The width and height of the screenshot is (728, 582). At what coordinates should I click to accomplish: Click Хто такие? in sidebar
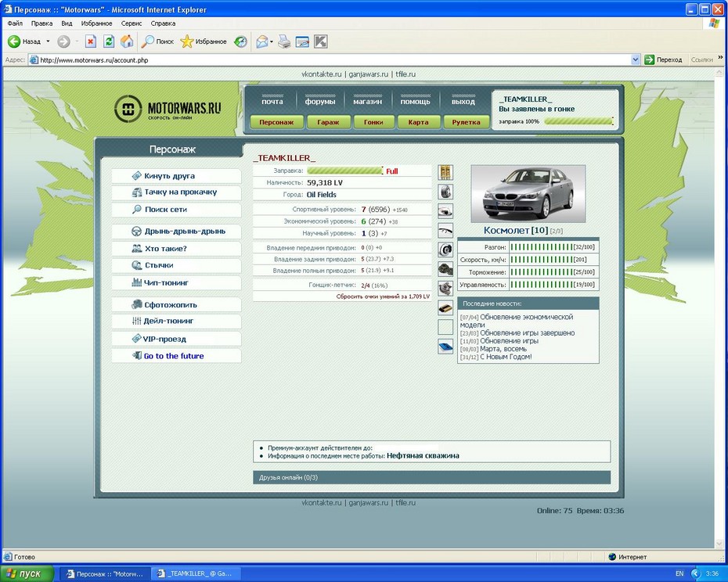pos(176,248)
